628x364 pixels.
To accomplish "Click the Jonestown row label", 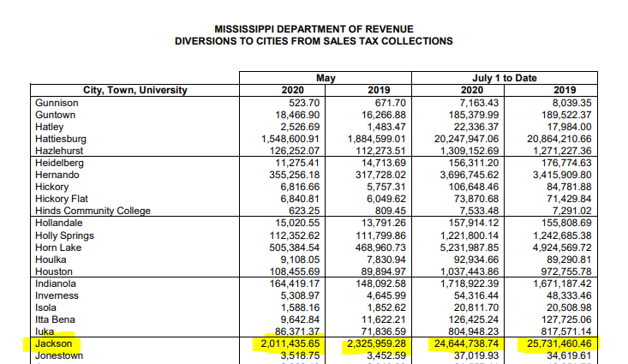I will (x=59, y=355).
